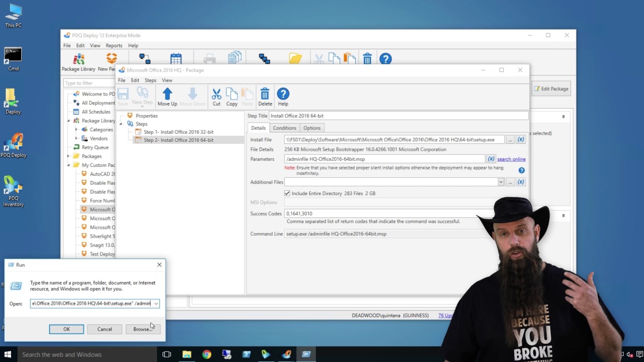
Task: Click the Search the web and Windows box
Action: pos(87,354)
